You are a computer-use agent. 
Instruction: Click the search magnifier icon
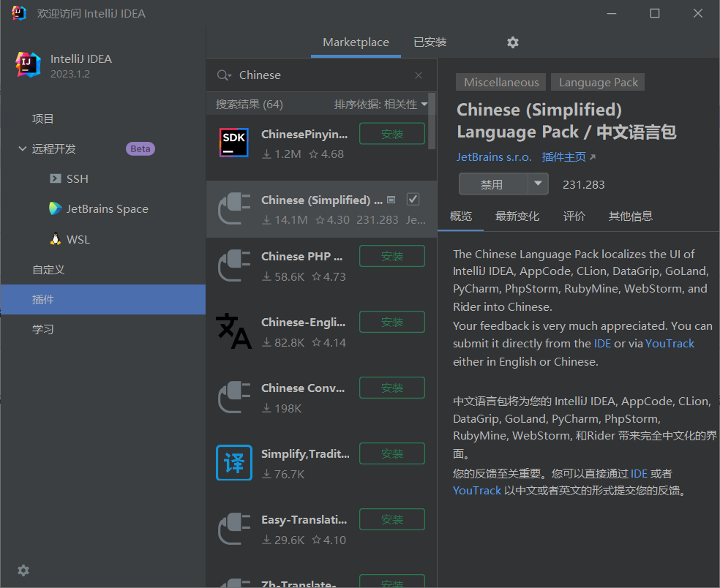pos(224,75)
